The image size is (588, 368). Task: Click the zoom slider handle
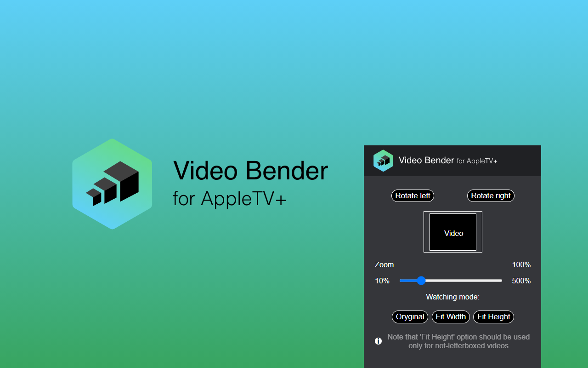(x=421, y=281)
